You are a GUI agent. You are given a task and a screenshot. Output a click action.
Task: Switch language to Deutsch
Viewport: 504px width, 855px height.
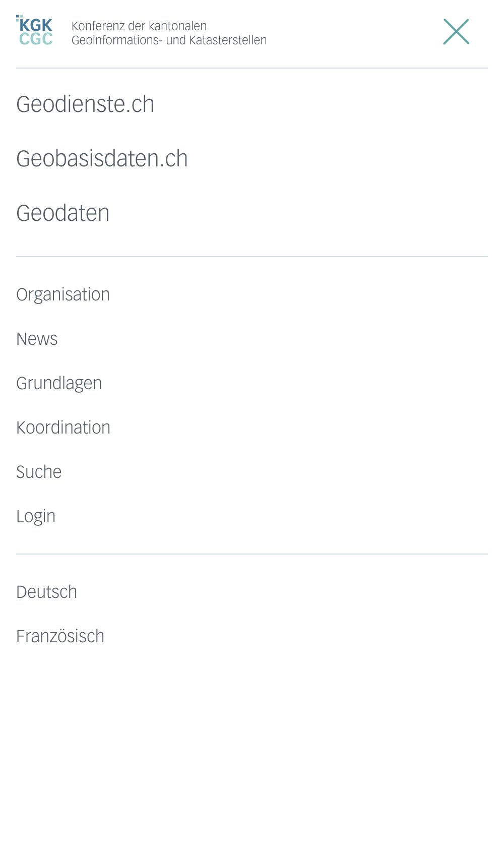[x=47, y=591]
